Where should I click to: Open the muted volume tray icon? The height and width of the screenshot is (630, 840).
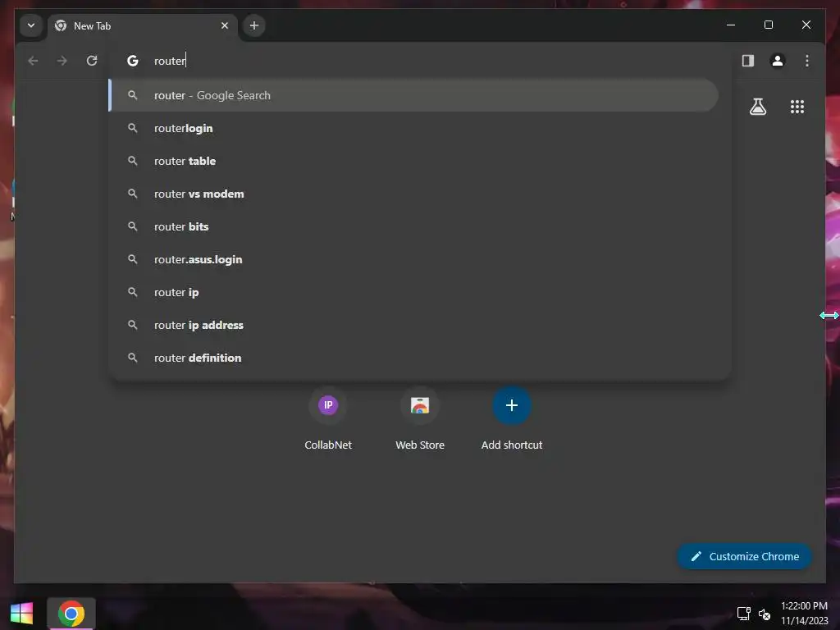[x=765, y=614]
